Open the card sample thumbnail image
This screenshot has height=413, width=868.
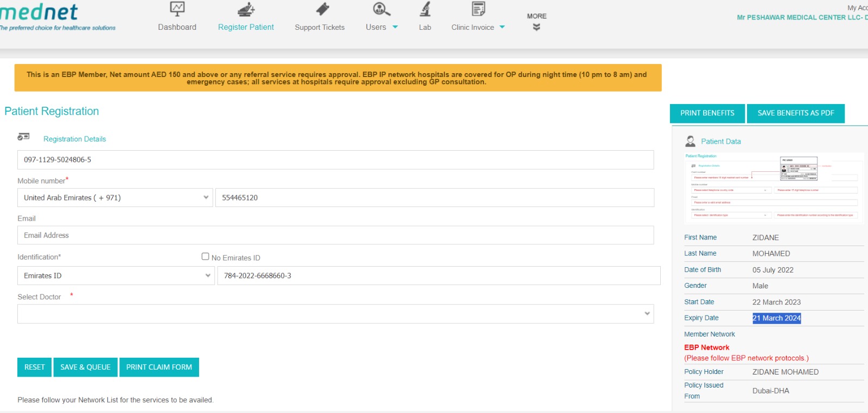click(774, 188)
